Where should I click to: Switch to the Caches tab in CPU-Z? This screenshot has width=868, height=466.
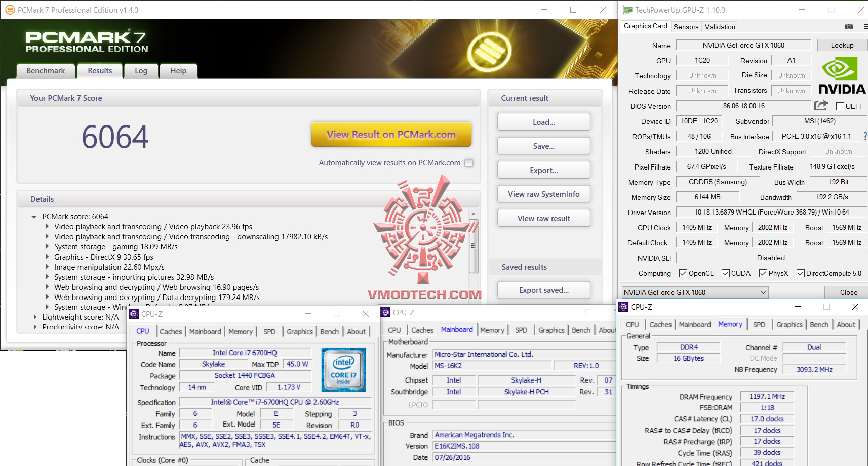pos(171,331)
